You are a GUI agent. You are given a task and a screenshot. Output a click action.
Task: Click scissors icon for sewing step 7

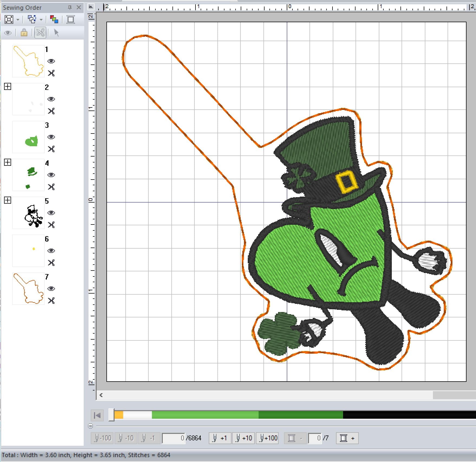(51, 301)
